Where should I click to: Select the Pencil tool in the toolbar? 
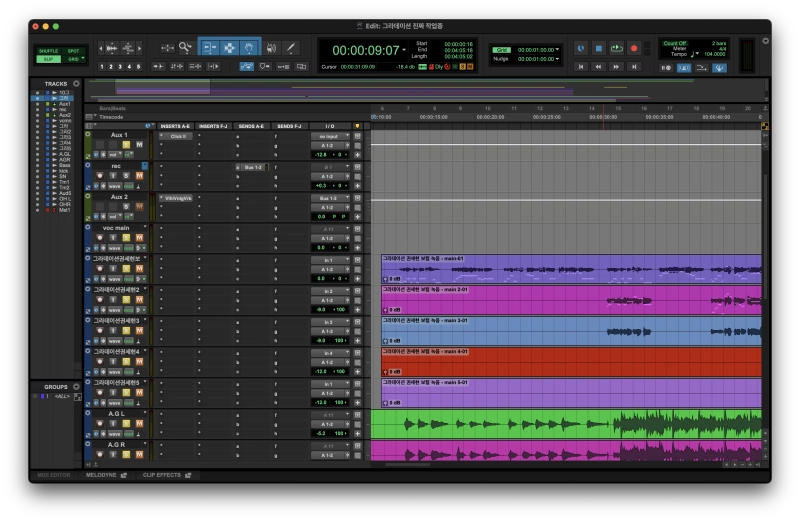click(x=291, y=47)
